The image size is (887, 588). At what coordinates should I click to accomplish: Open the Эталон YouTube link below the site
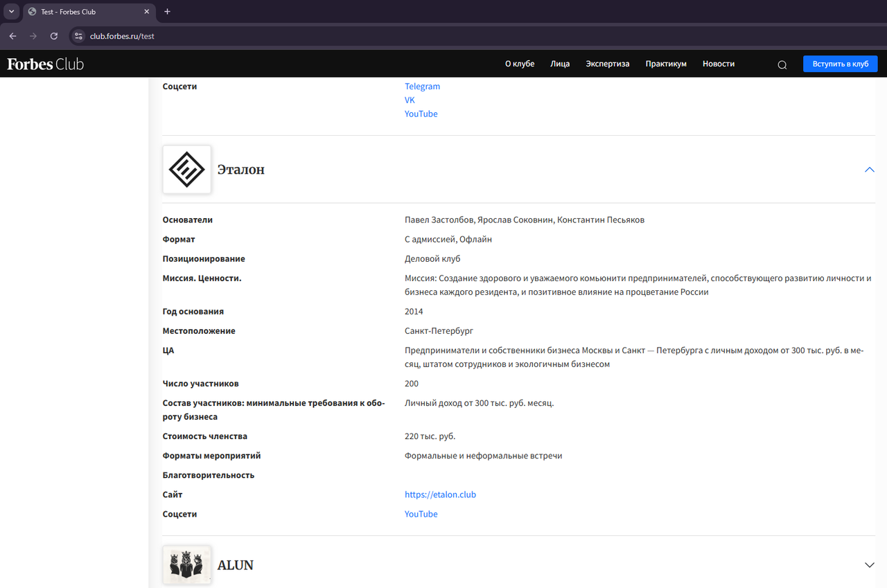tap(421, 515)
